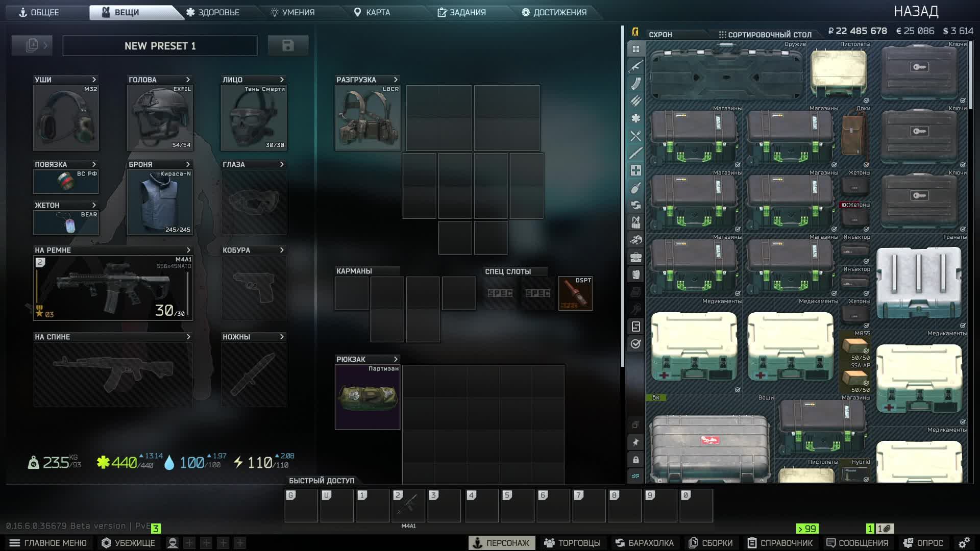
Task: Open preset list copy icon
Action: click(x=32, y=45)
